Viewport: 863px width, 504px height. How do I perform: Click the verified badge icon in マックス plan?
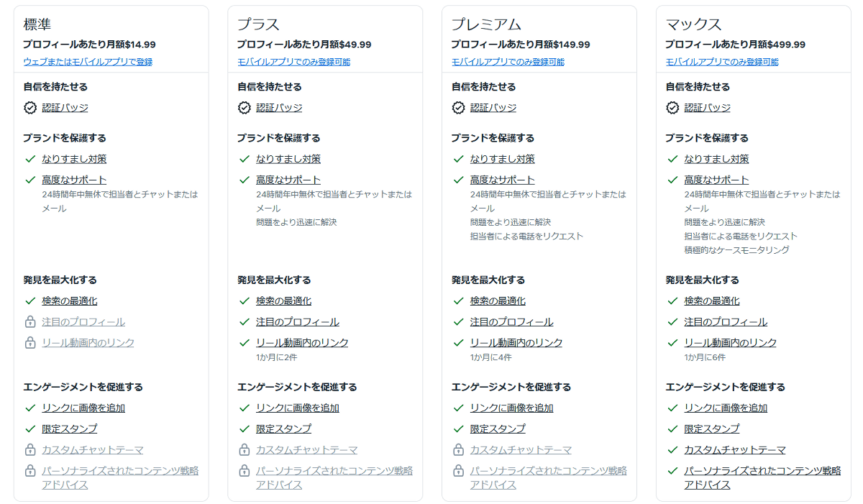(x=672, y=108)
